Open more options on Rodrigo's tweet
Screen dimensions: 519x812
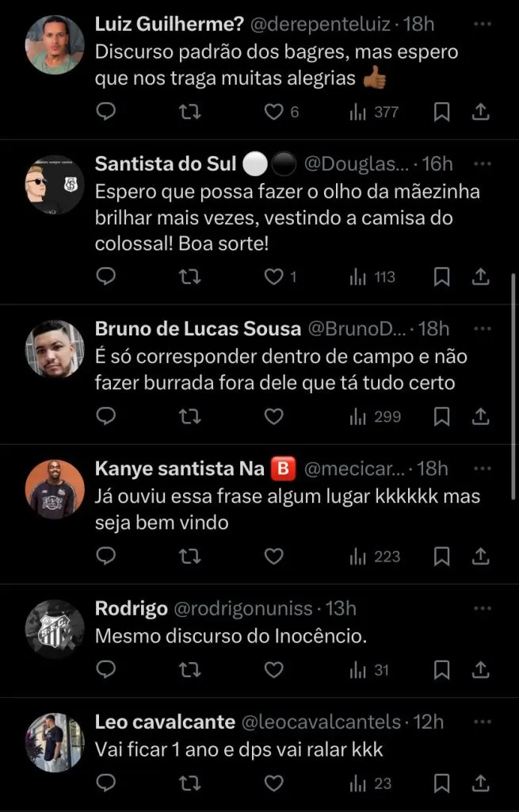coord(482,608)
